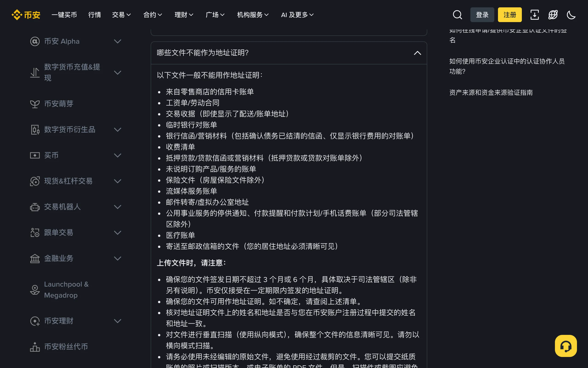Click the 哪些文件不能作为地址证明 heading
The image size is (588, 368).
203,53
